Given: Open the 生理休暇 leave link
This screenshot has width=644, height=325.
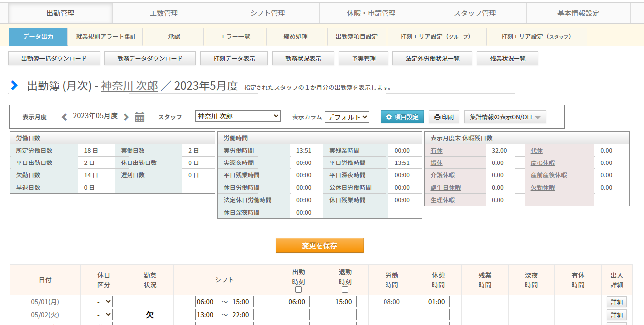Looking at the screenshot, I should point(443,200).
